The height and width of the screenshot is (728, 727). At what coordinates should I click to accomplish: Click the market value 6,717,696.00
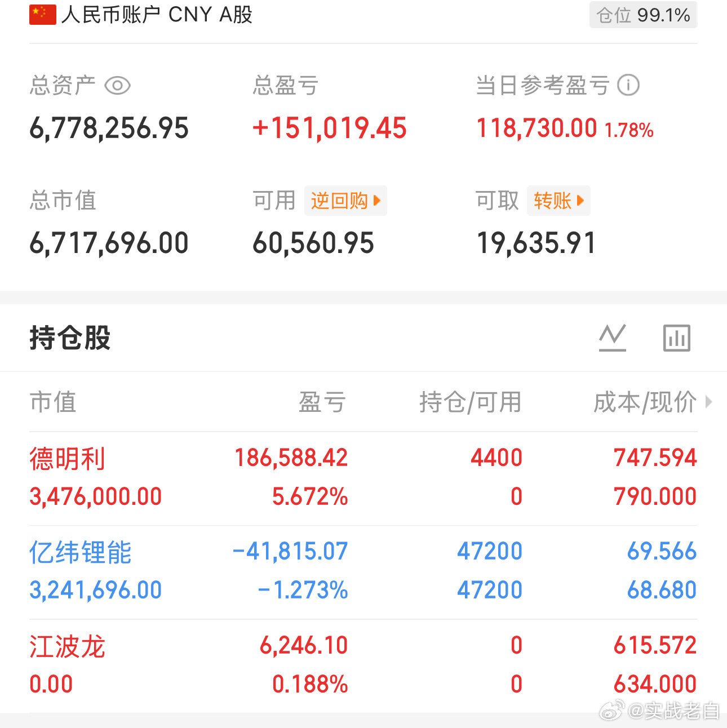109,243
